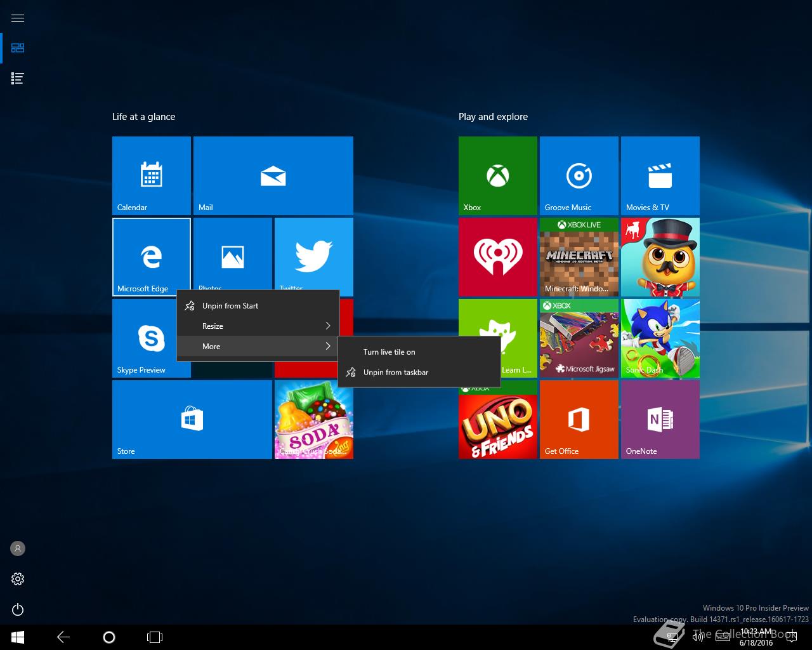Open the touch keyboard tray icon
This screenshot has height=650, width=812.
tap(723, 637)
